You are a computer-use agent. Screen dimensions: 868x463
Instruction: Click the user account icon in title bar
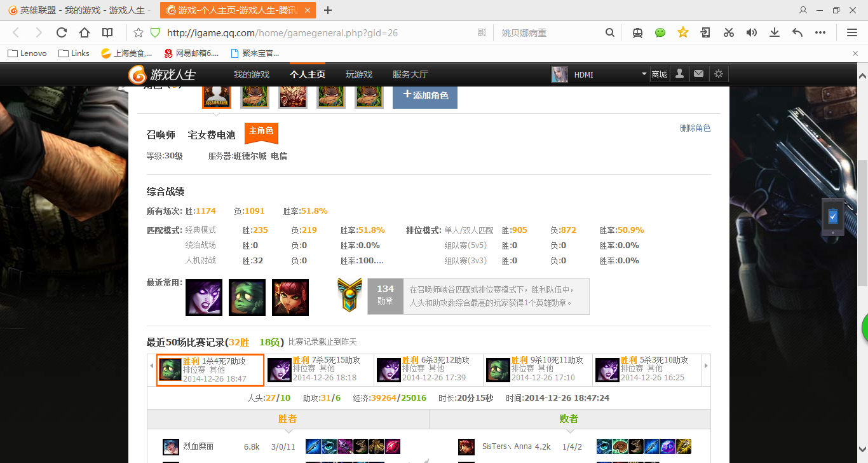[803, 10]
